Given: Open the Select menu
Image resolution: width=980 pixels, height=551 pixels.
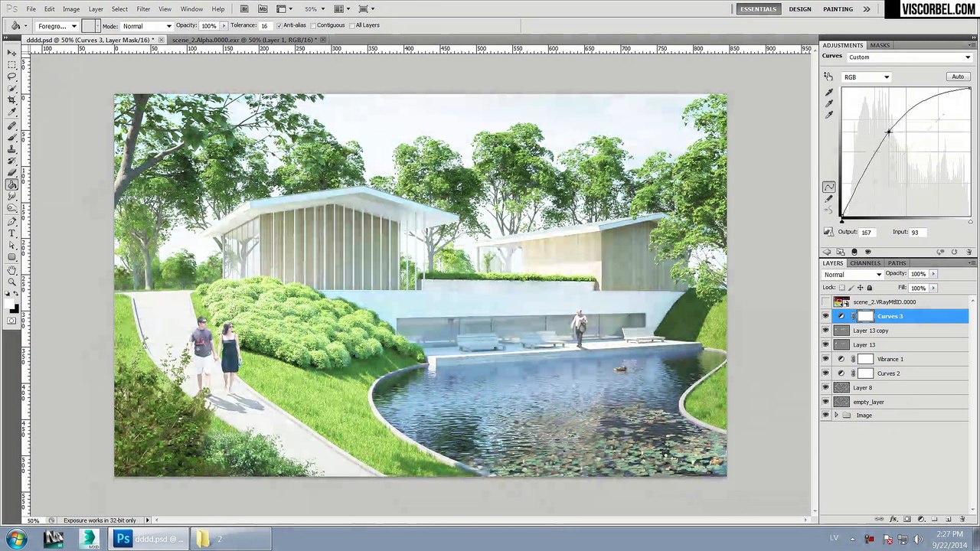Looking at the screenshot, I should 119,9.
